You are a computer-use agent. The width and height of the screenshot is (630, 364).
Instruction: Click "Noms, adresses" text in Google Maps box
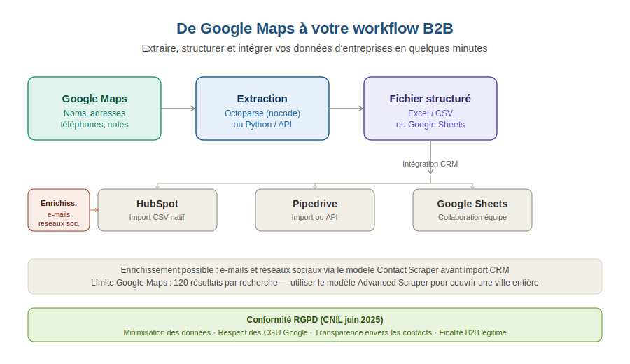click(x=94, y=113)
